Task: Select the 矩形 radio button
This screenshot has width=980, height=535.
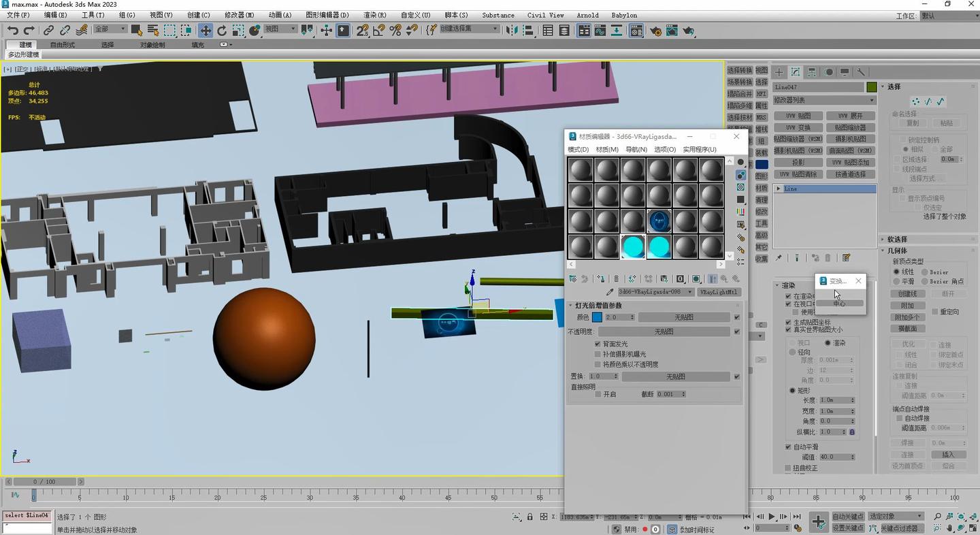Action: [792, 391]
